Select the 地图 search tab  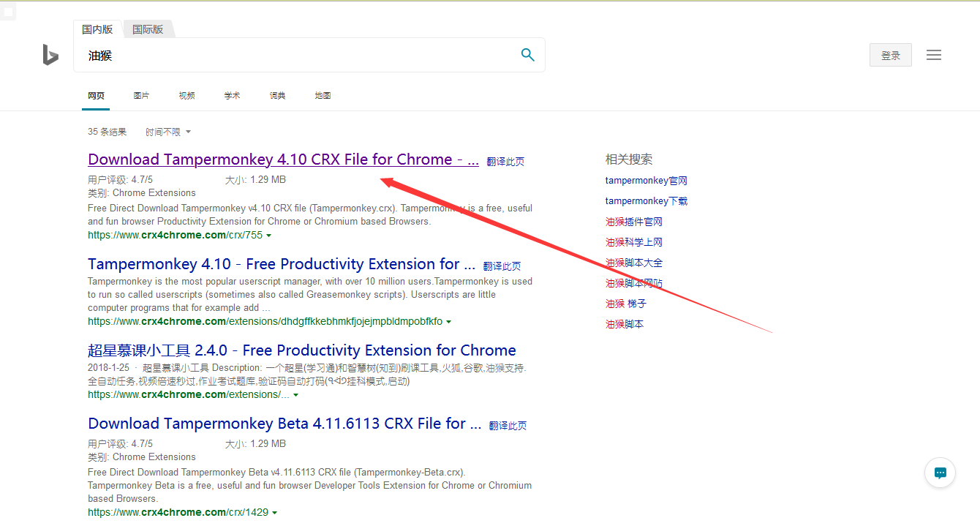[323, 96]
